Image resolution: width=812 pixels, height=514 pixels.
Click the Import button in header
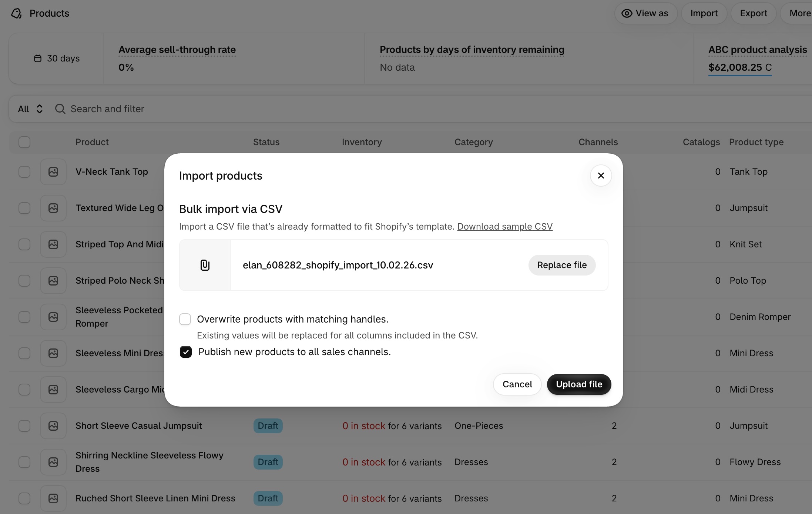click(x=704, y=13)
